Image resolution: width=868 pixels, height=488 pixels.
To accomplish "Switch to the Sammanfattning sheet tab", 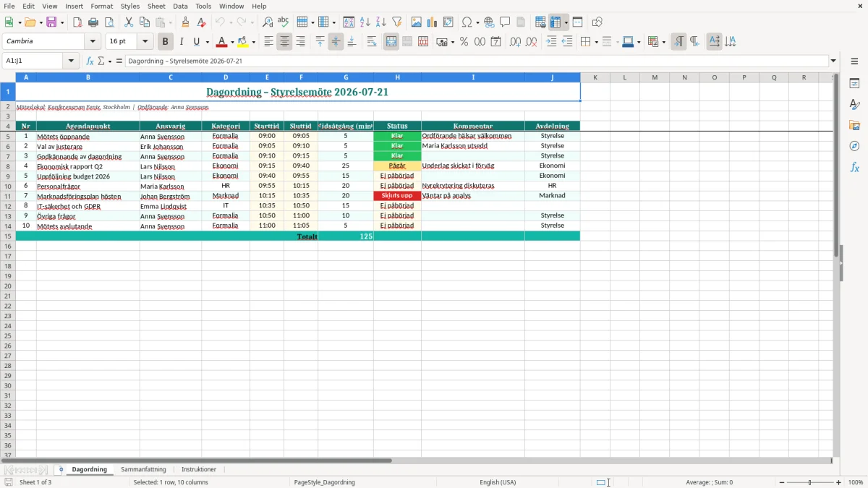I will click(143, 470).
